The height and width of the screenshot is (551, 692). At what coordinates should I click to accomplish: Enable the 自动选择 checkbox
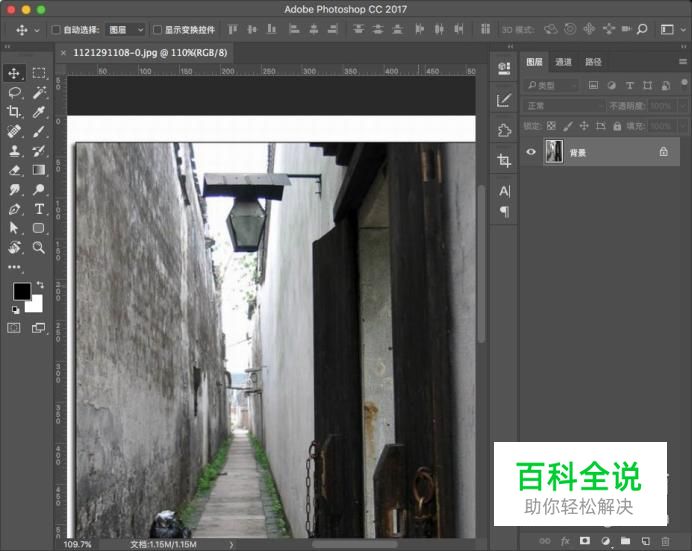click(x=56, y=30)
